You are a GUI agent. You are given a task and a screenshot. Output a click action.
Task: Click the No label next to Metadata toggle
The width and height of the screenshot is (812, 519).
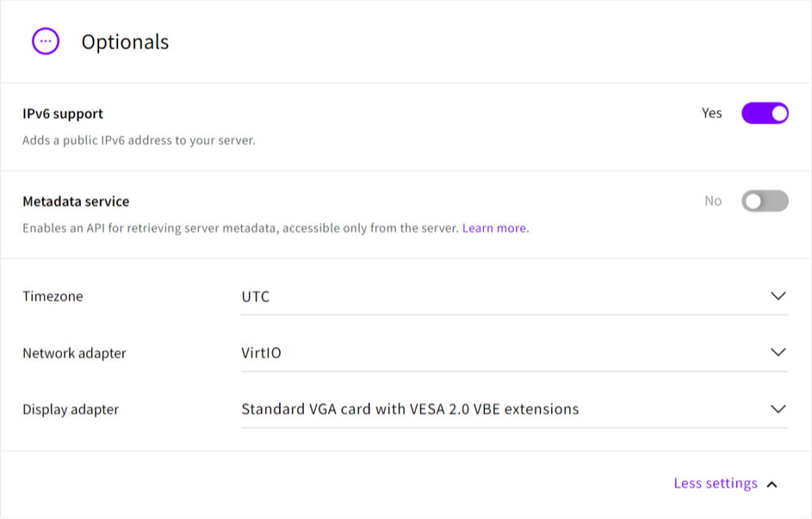click(713, 202)
